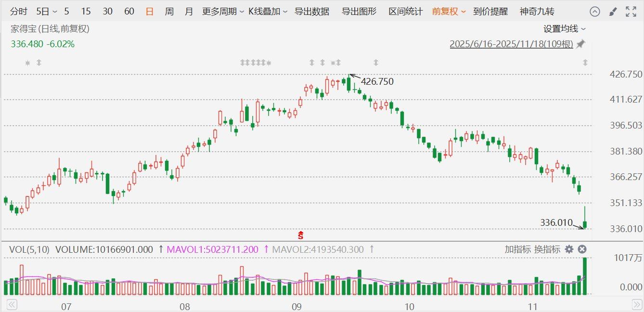Image resolution: width=644 pixels, height=312 pixels.
Task: Switch to the 60-minute chart period
Action: (x=129, y=11)
